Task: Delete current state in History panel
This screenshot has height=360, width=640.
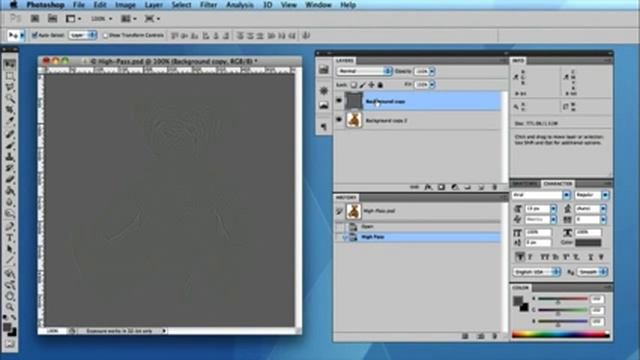Action: (494, 336)
